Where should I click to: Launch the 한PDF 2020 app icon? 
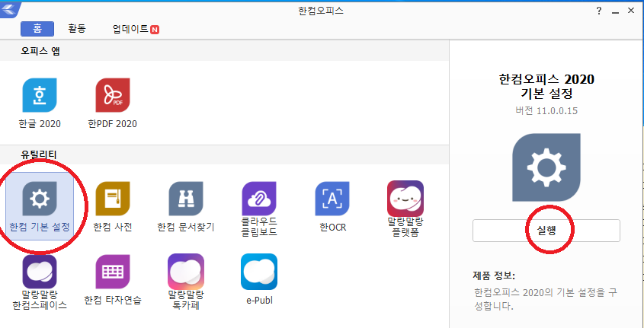coord(113,95)
